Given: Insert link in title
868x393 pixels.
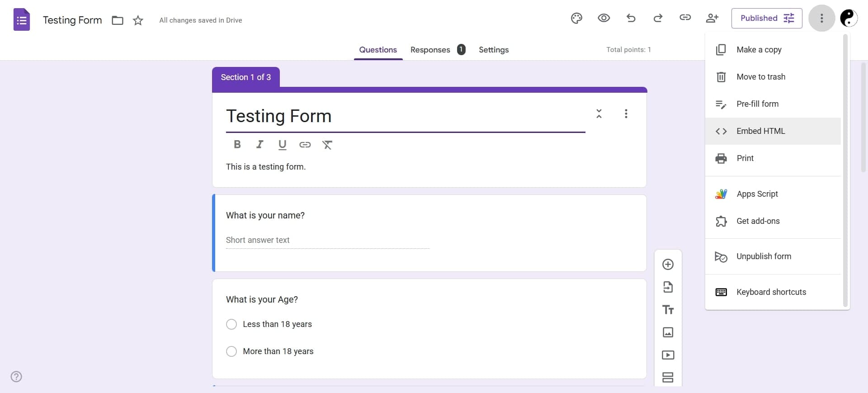Looking at the screenshot, I should pos(305,145).
